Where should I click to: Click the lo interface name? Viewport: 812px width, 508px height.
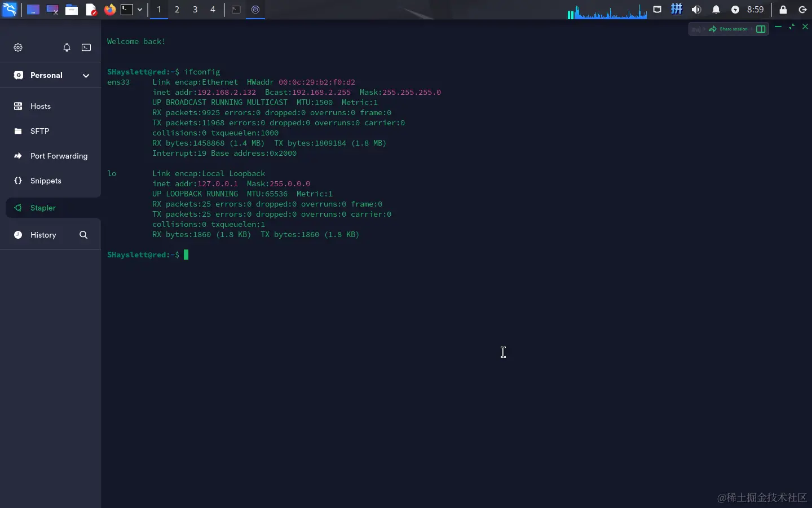click(112, 173)
